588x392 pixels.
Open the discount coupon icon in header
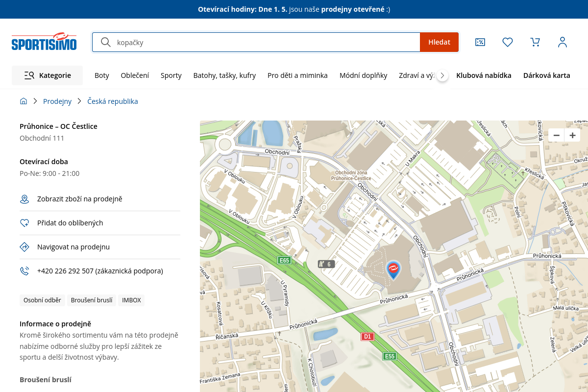click(480, 42)
